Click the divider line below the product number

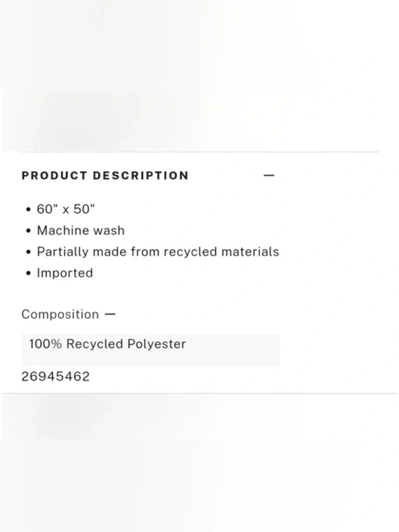tap(199, 394)
